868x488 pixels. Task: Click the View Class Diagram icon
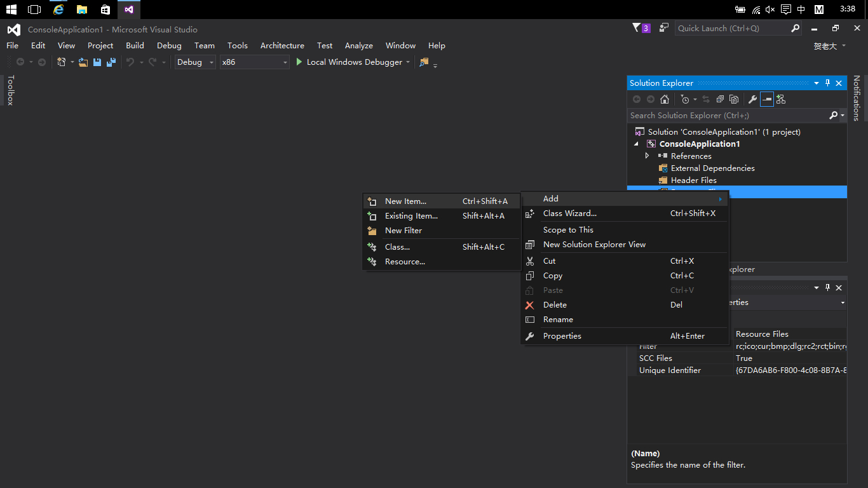(x=781, y=99)
